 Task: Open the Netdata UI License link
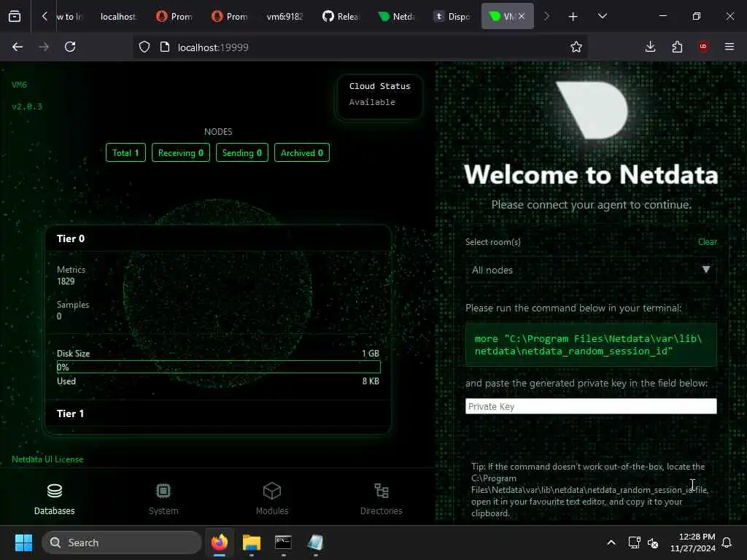pyautogui.click(x=47, y=459)
